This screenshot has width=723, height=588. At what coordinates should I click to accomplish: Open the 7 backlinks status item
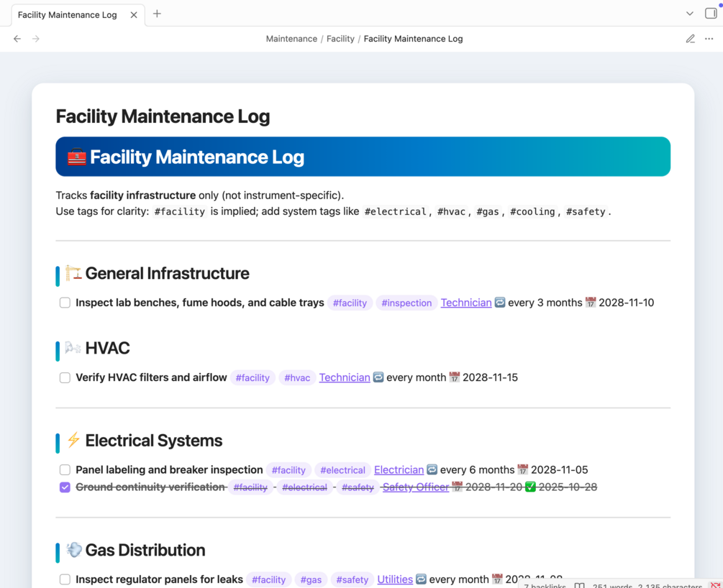click(x=545, y=586)
